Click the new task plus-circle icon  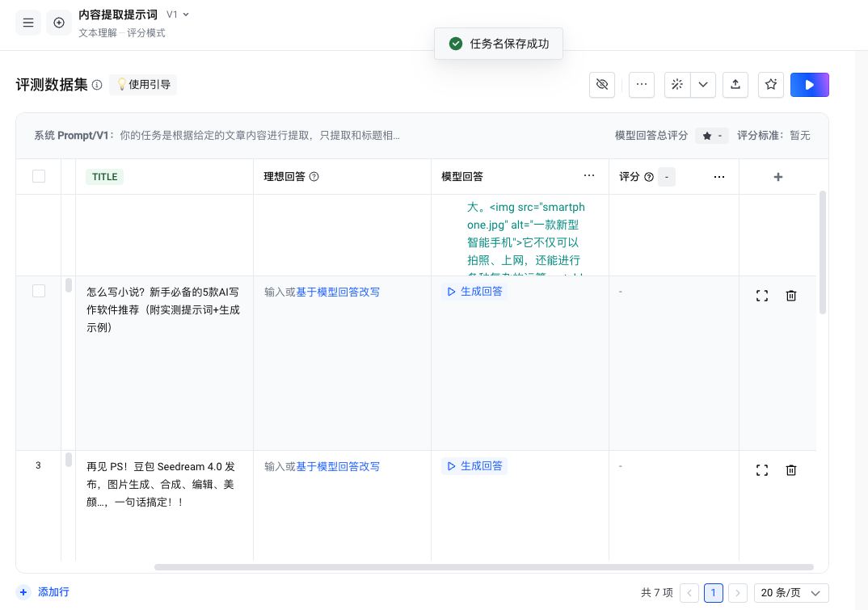(x=59, y=23)
